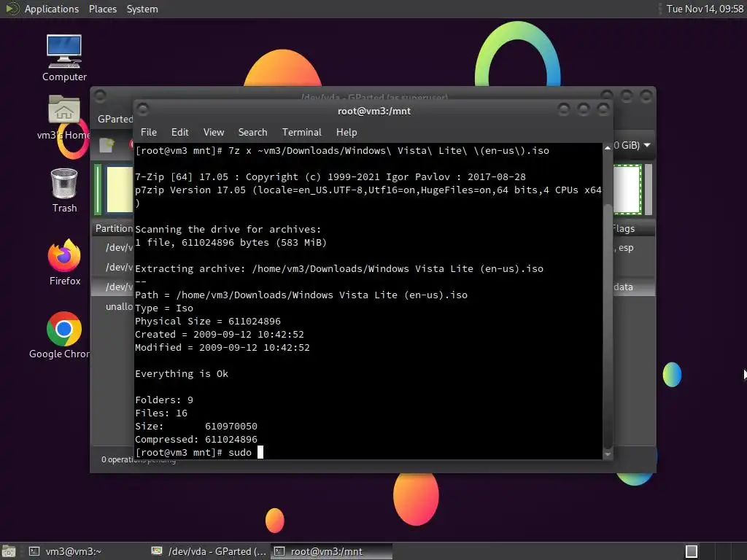Screen dimensions: 747x560
Task: Launch Firefox from the desktop
Action: [64, 262]
